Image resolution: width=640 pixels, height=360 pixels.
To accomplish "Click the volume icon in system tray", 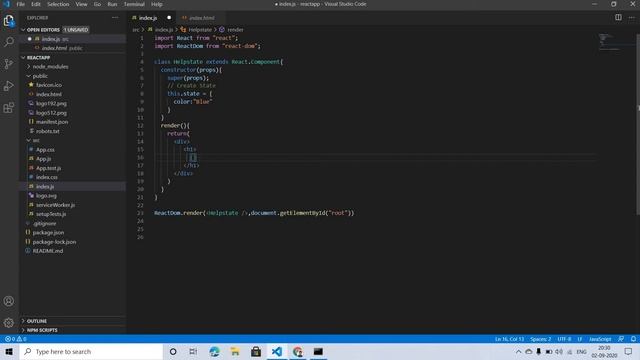I will click(559, 351).
